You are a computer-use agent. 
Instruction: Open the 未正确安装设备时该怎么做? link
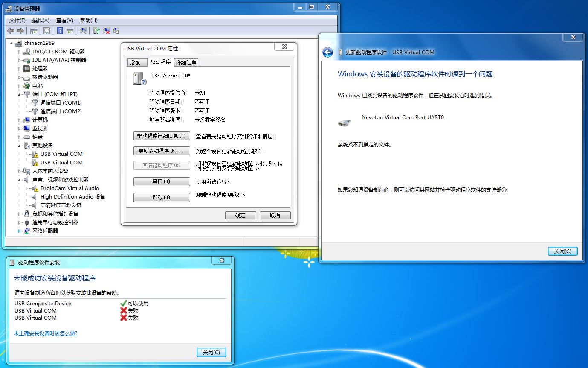point(46,333)
